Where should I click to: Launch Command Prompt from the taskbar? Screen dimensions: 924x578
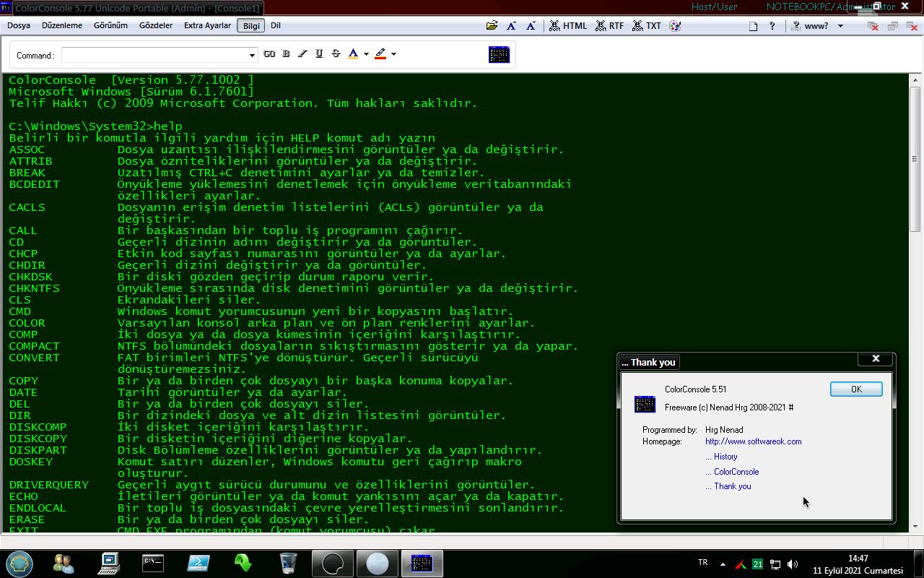152,563
